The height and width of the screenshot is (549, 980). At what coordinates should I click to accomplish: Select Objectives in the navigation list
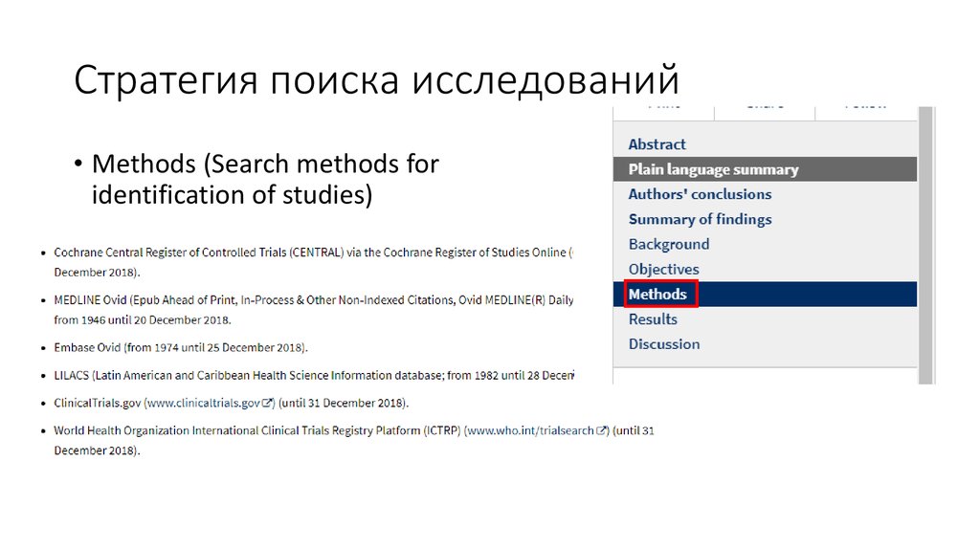663,269
